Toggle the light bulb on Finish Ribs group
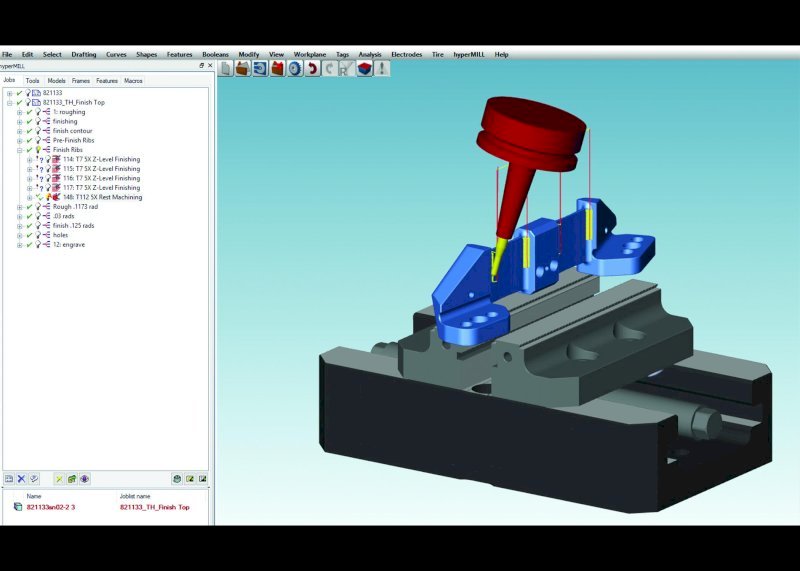 coord(38,150)
